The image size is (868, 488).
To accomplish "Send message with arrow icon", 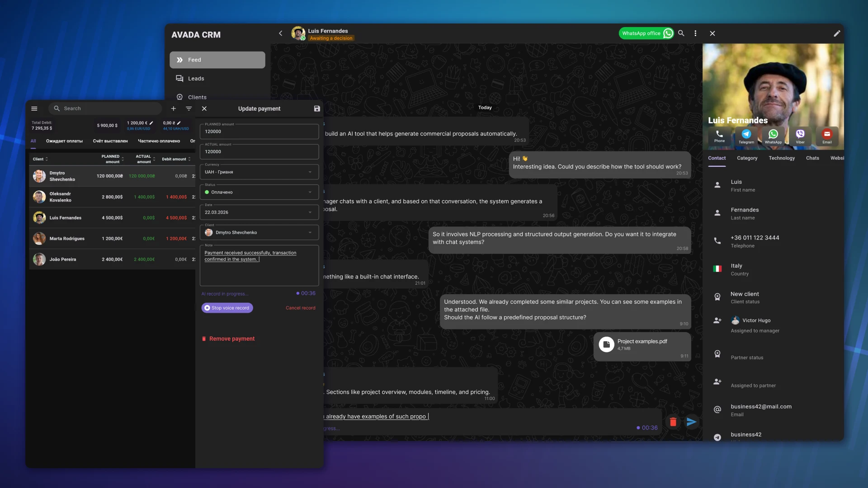I will click(x=692, y=422).
